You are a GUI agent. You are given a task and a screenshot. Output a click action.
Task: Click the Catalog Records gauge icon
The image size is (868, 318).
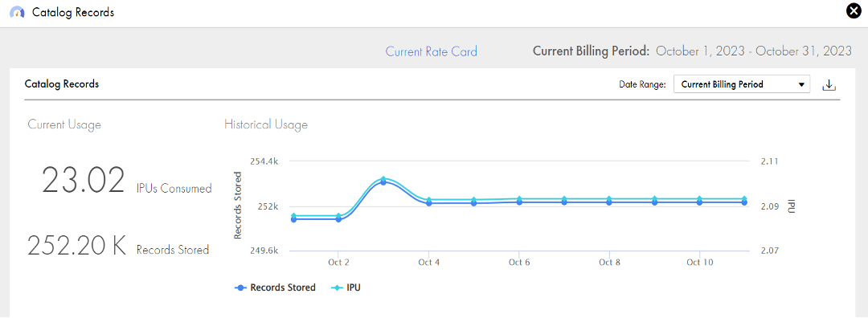point(18,12)
